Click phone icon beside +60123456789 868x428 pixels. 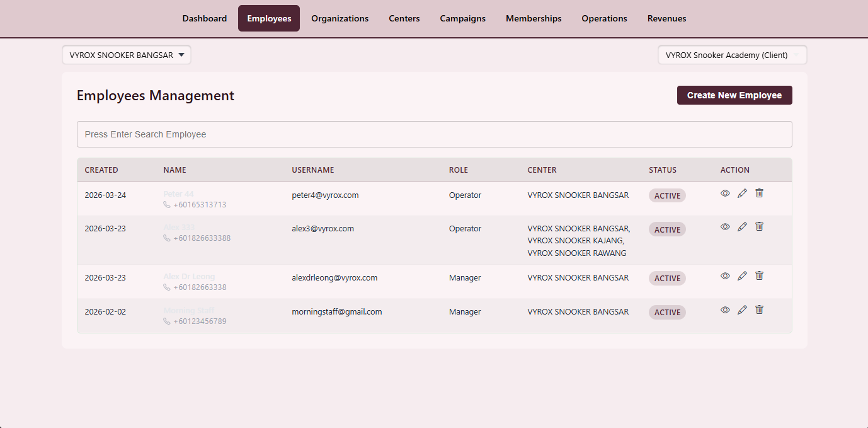point(167,321)
